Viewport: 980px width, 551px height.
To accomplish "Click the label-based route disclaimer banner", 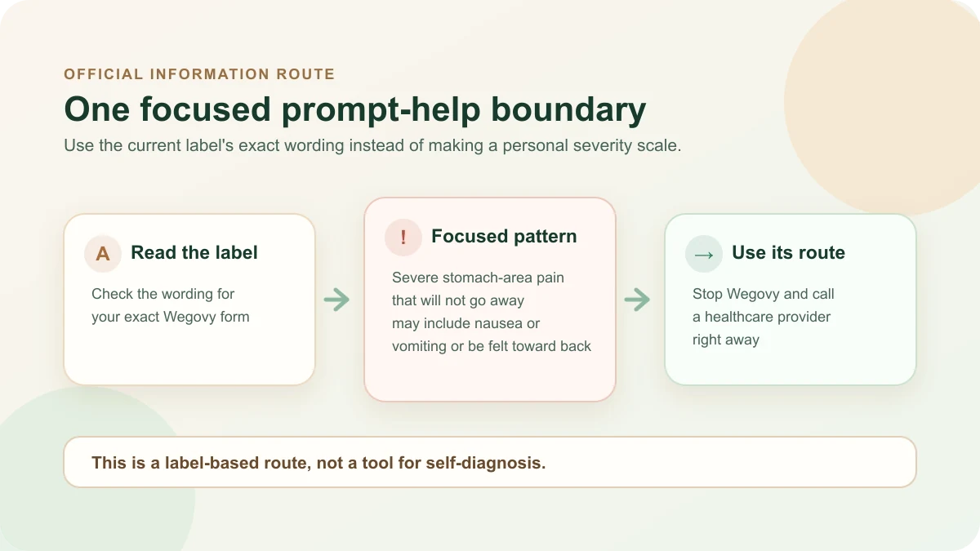I will pos(490,462).
